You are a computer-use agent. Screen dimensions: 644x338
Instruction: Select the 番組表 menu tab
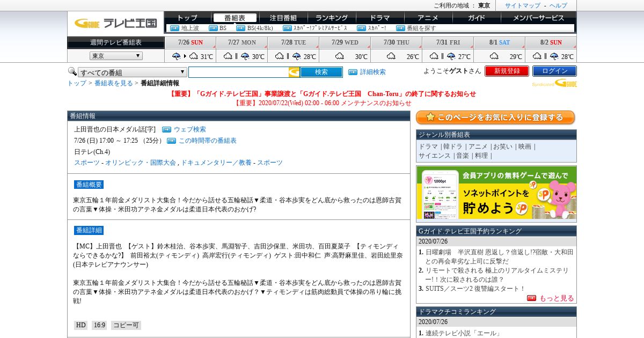click(x=235, y=18)
